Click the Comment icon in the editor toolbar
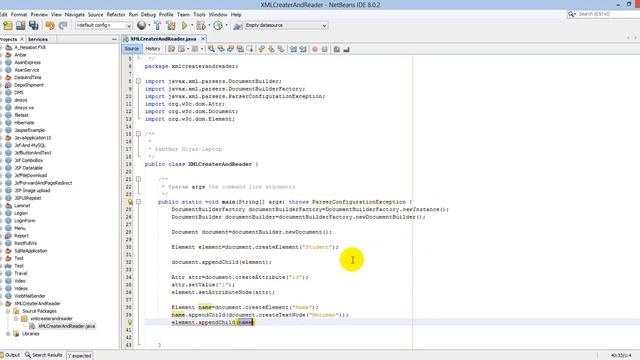 click(337, 49)
